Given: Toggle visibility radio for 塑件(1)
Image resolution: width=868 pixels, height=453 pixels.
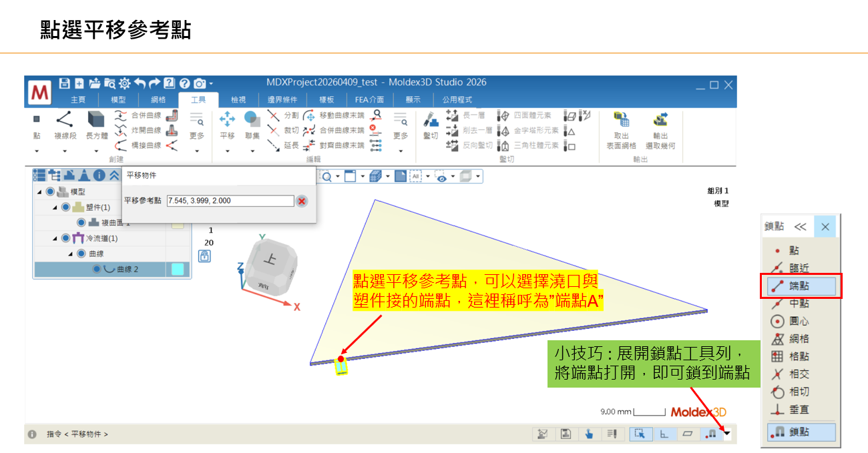Looking at the screenshot, I should 65,207.
